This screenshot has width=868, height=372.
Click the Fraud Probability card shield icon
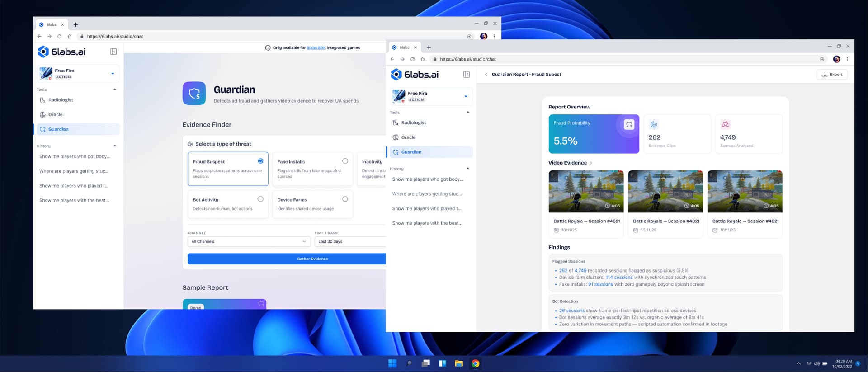629,125
